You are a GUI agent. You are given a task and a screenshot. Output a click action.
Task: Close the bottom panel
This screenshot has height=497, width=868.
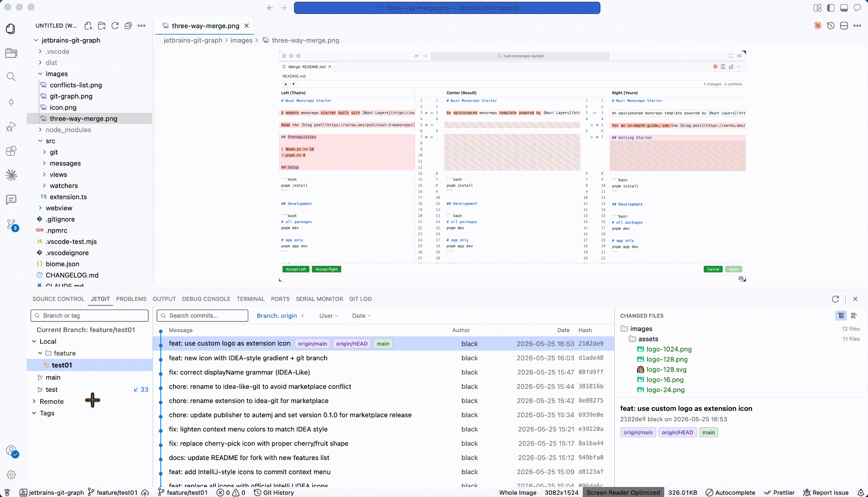pos(855,299)
